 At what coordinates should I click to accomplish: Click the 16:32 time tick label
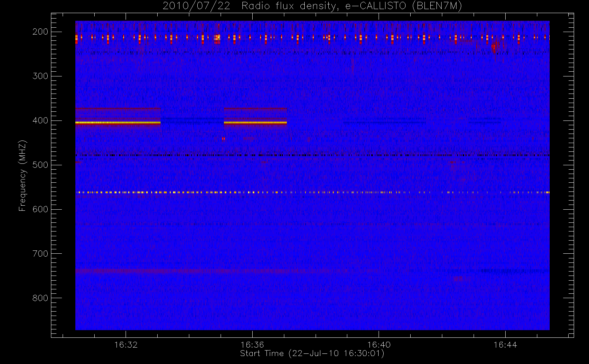[126, 345]
